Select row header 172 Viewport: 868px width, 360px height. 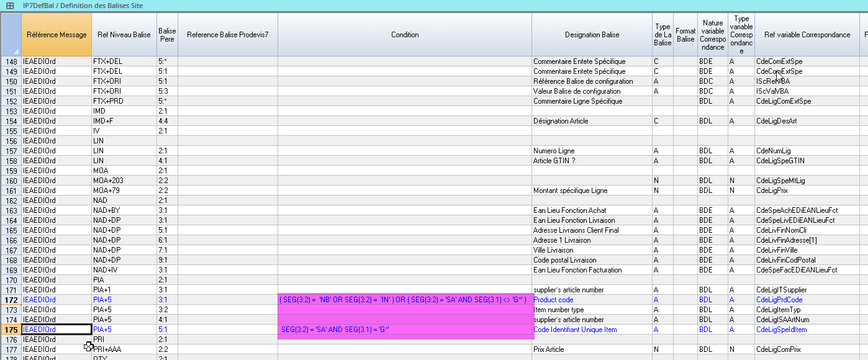[x=11, y=300]
